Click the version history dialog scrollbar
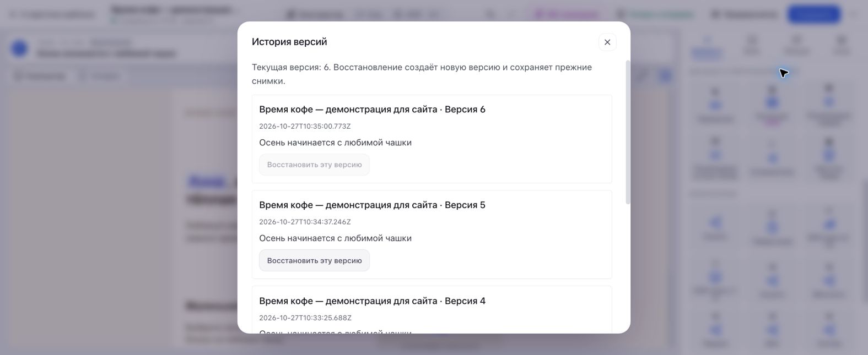Image resolution: width=868 pixels, height=355 pixels. click(628, 132)
